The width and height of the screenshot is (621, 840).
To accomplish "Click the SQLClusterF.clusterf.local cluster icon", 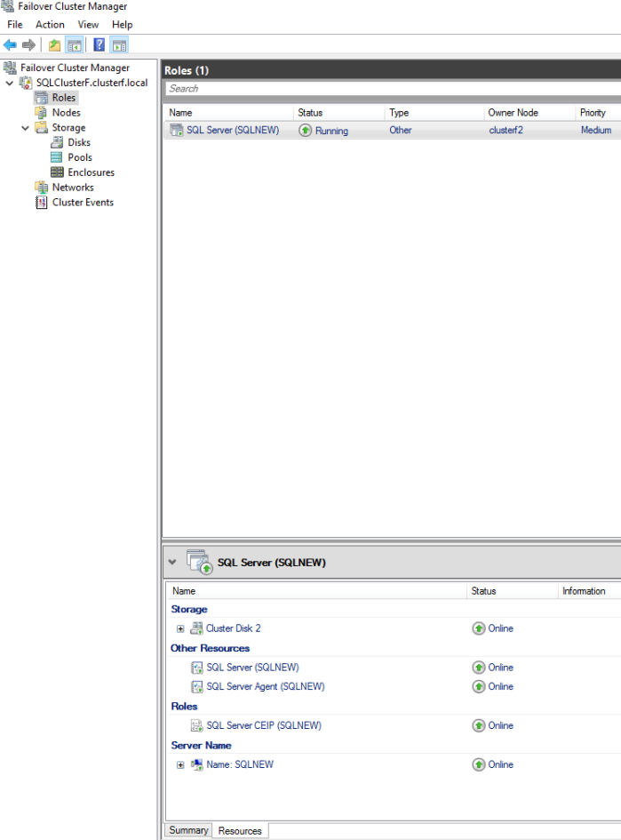I will [25, 83].
